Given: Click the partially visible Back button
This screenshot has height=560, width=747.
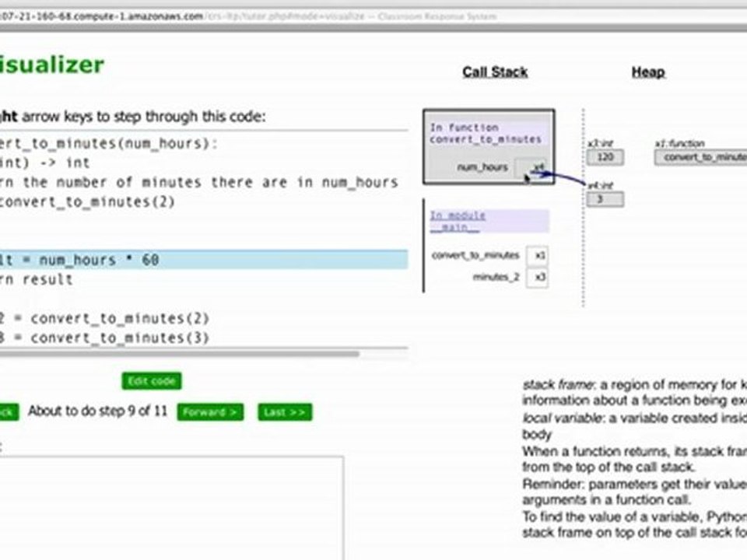Looking at the screenshot, I should pos(9,412).
